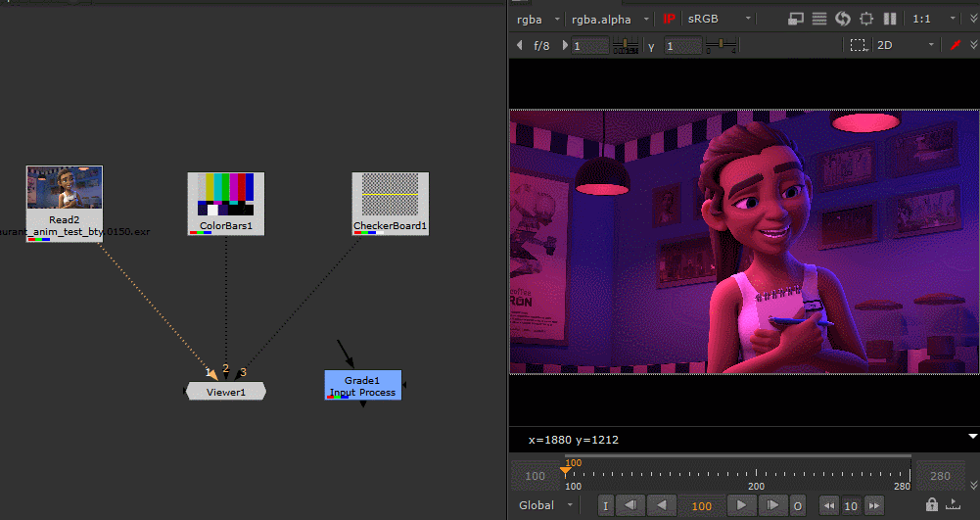
Task: Click the dashed rectangle format guide icon
Action: [x=859, y=45]
